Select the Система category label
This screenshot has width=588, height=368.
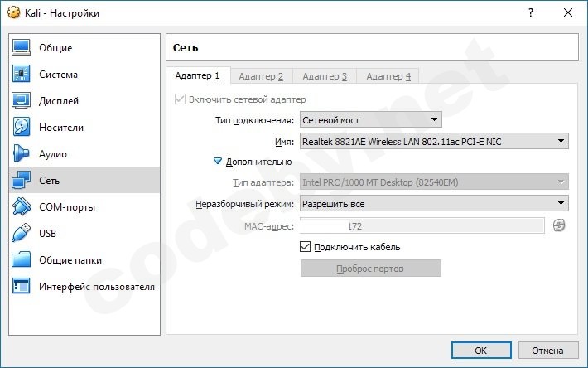59,75
